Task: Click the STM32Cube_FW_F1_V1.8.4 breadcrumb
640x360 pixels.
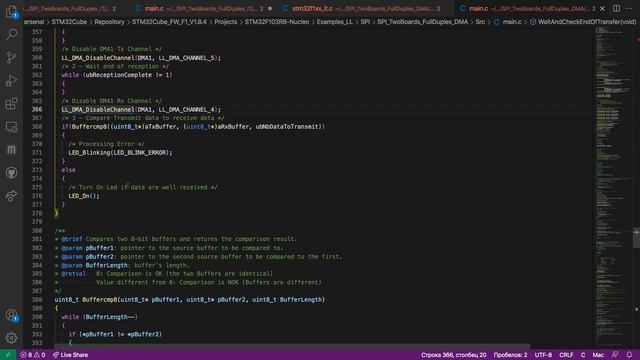Action: 169,22
